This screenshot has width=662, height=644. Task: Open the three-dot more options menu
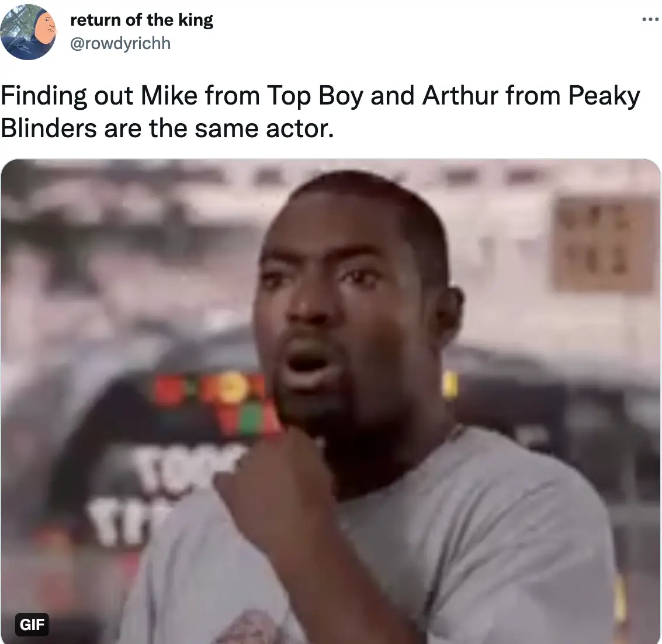(650, 19)
